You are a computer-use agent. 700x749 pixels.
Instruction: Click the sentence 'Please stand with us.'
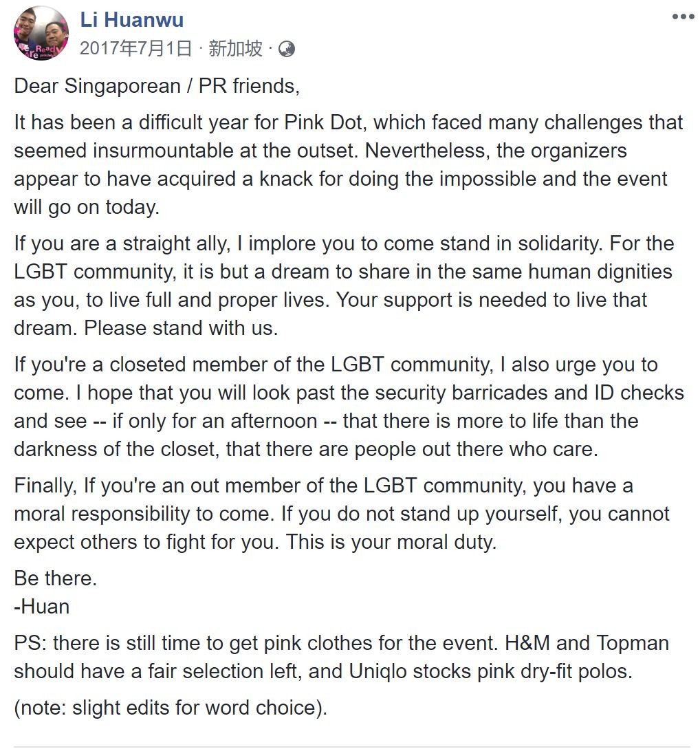coord(181,327)
